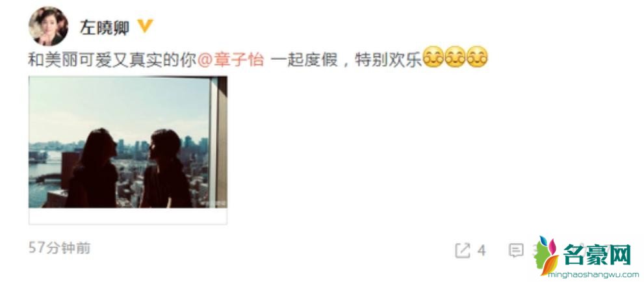Open comments via the speech bubble icon

click(x=516, y=250)
